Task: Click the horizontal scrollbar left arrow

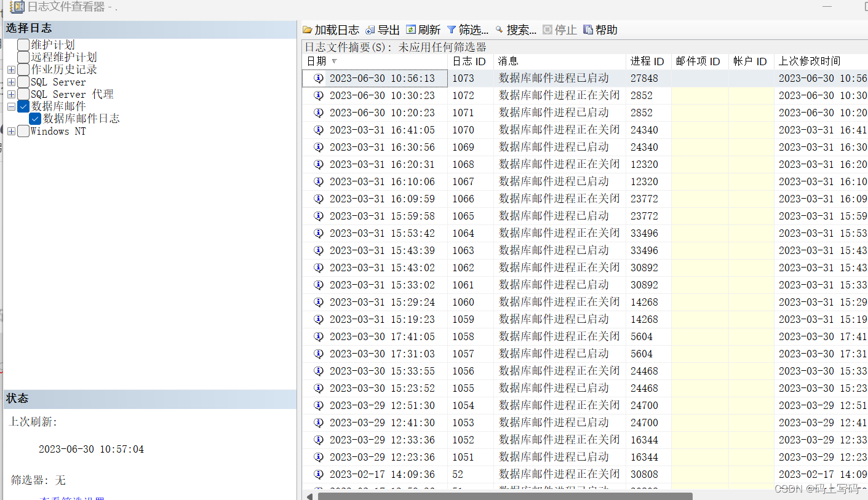Action: click(309, 496)
